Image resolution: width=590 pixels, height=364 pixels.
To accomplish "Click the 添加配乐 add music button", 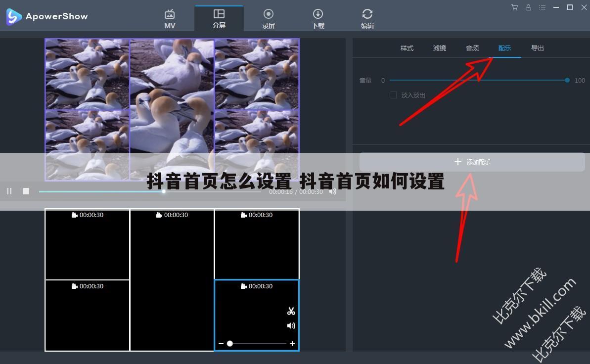I will pos(471,162).
